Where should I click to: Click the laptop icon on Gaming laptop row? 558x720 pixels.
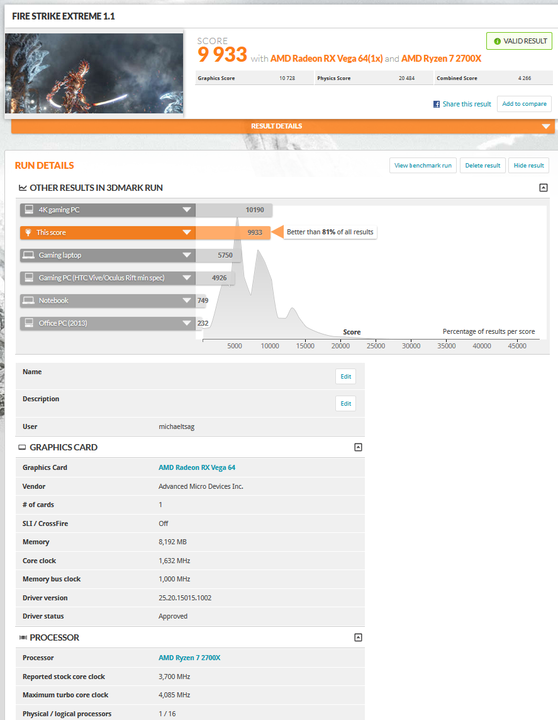29,255
